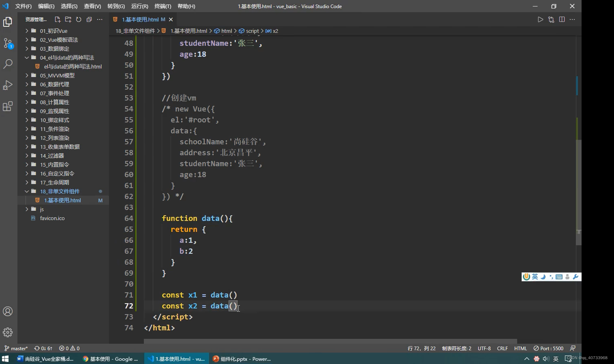The image size is (614, 364).
Task: Open Run and Debug view icon
Action: tap(8, 85)
